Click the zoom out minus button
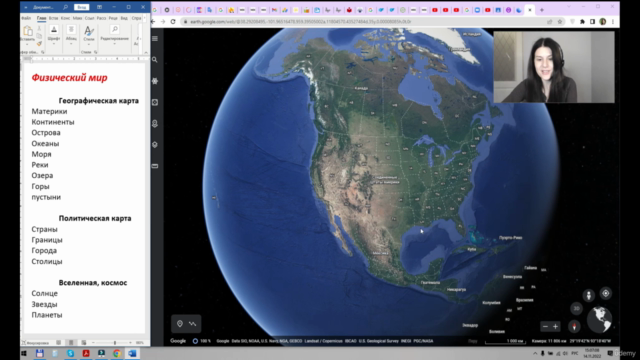 pos(545,327)
